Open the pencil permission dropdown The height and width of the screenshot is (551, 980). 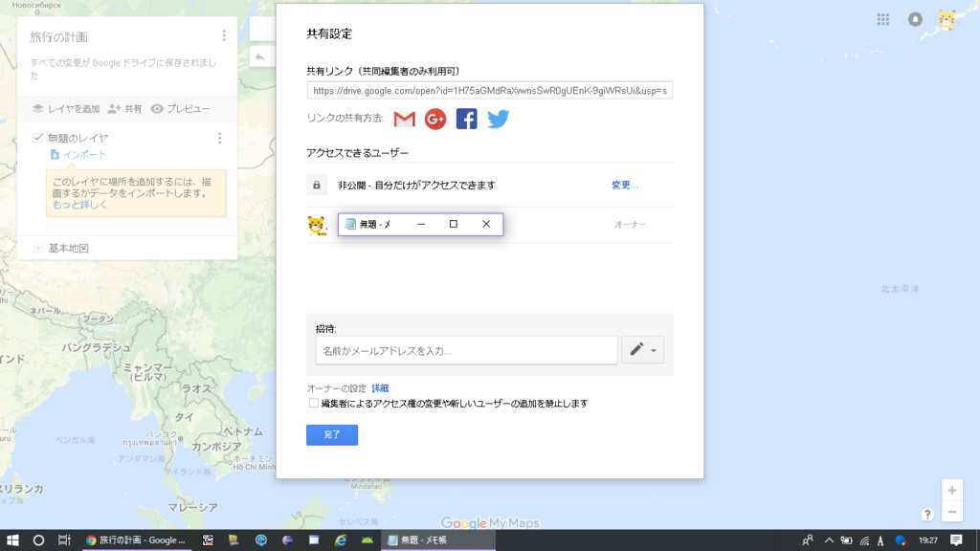click(x=642, y=349)
